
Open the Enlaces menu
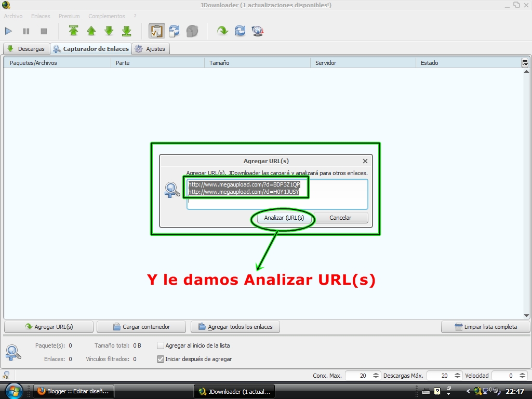[41, 16]
